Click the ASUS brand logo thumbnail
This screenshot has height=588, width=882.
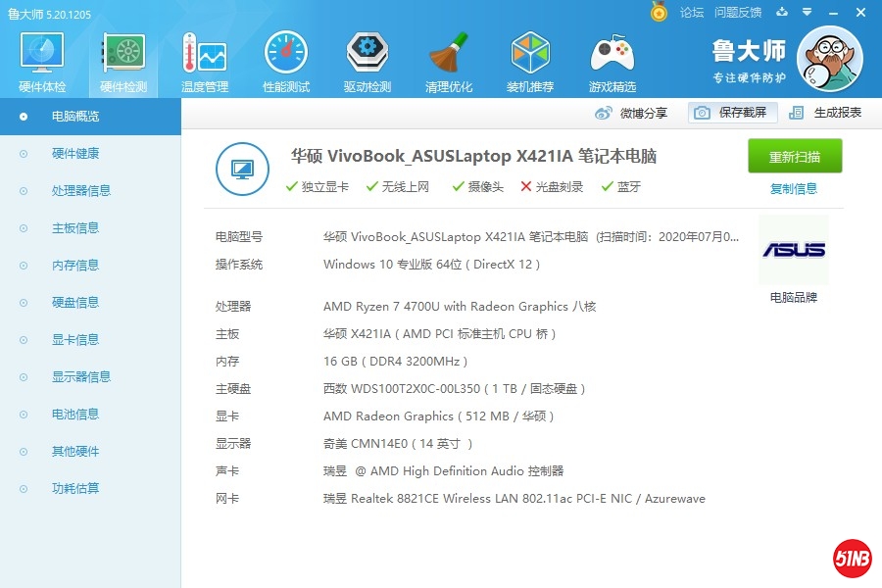pyautogui.click(x=793, y=250)
